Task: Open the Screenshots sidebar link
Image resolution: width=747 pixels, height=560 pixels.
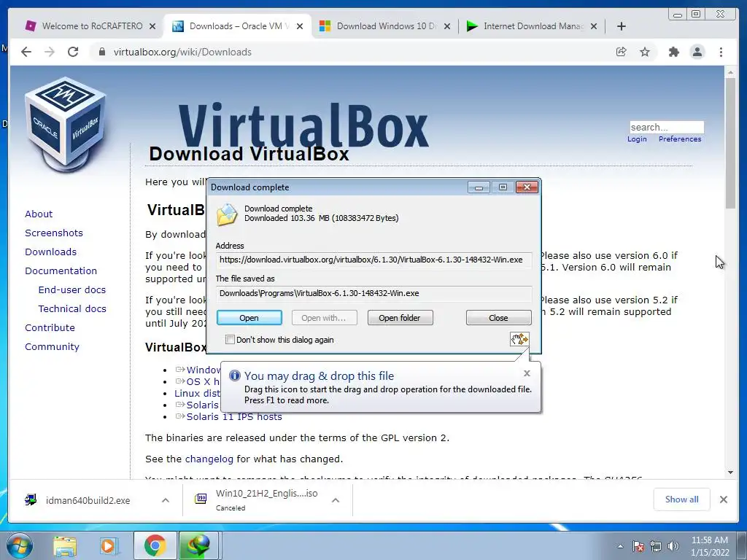Action: click(54, 233)
